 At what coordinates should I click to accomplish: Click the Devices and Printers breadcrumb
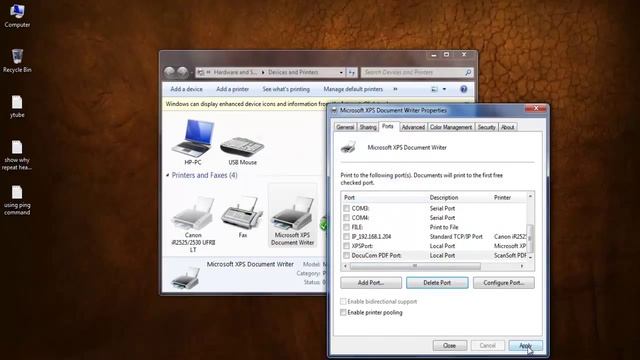coord(293,72)
